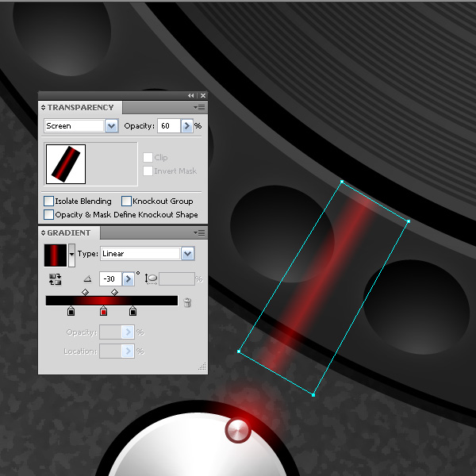Click the small red-glowing indicator knob
The height and width of the screenshot is (476, 476).
pos(238,431)
